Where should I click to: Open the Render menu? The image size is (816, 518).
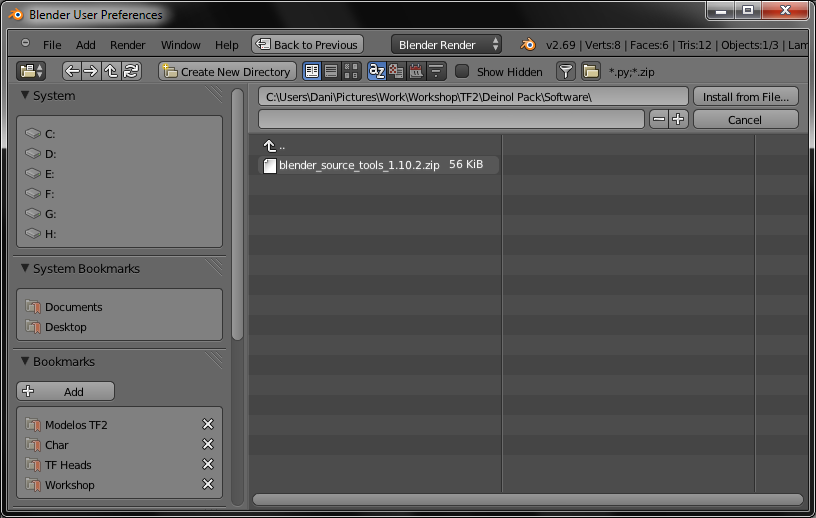coord(128,45)
